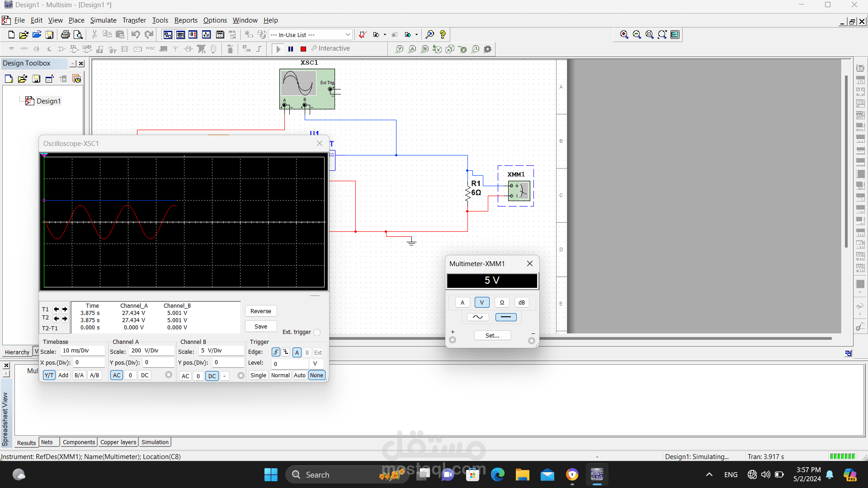Select the multimeter DC signal mode
868x488 pixels.
point(505,317)
